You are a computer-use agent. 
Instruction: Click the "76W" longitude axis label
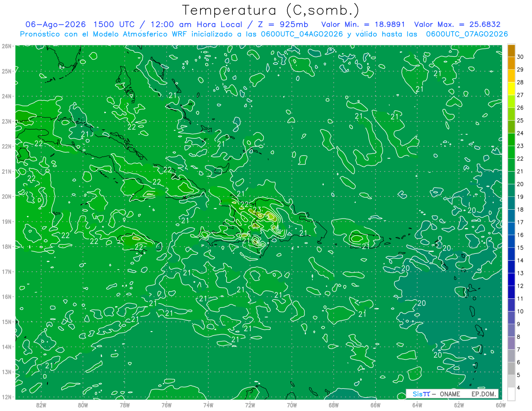tap(166, 404)
